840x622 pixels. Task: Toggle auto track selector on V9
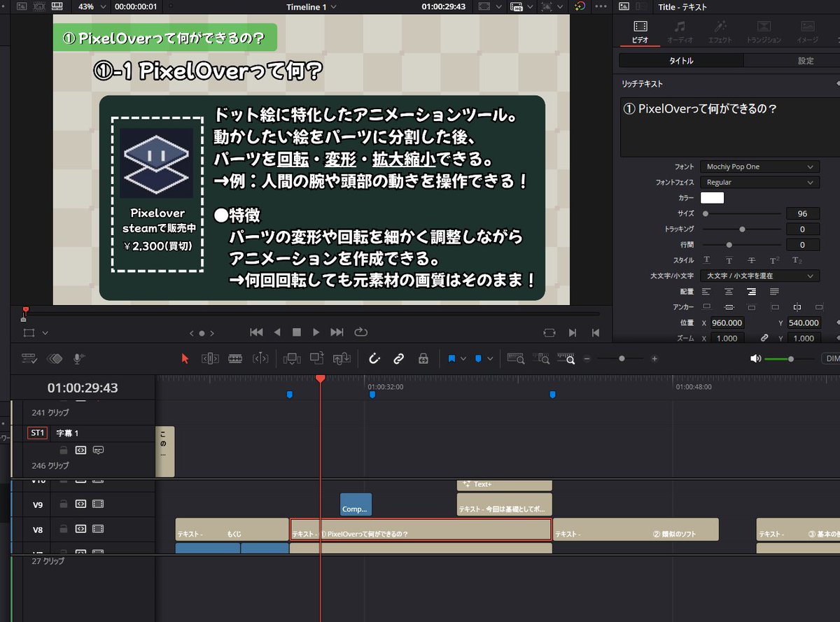(80, 504)
